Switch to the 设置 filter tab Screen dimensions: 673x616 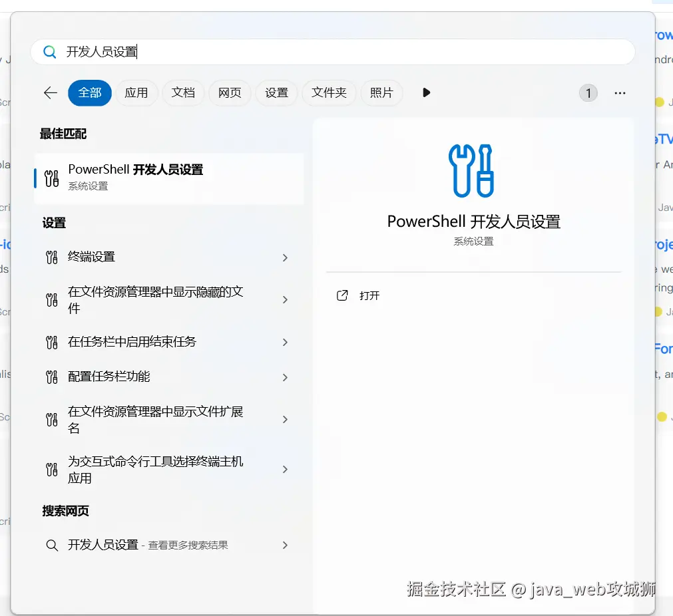tap(276, 92)
